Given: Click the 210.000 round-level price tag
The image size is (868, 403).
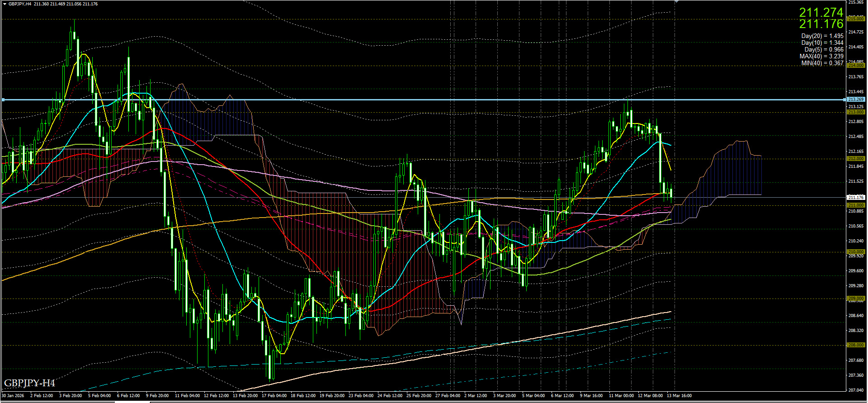Looking at the screenshot, I should coord(856,252).
